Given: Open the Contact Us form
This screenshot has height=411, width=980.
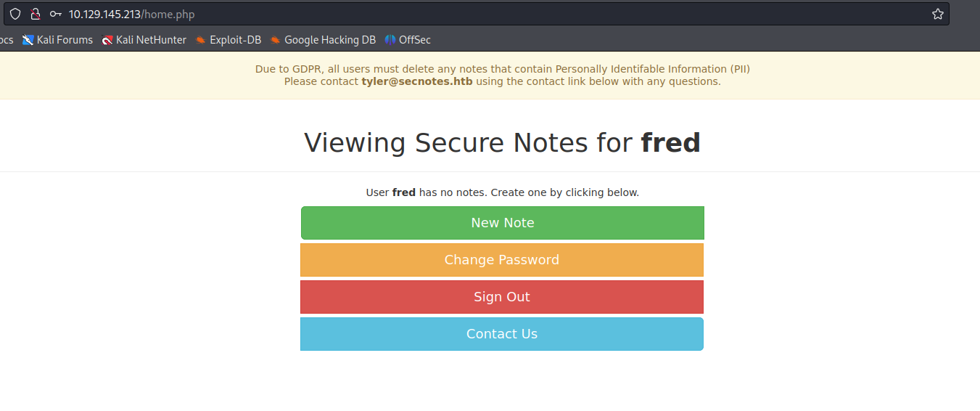Looking at the screenshot, I should 502,334.
